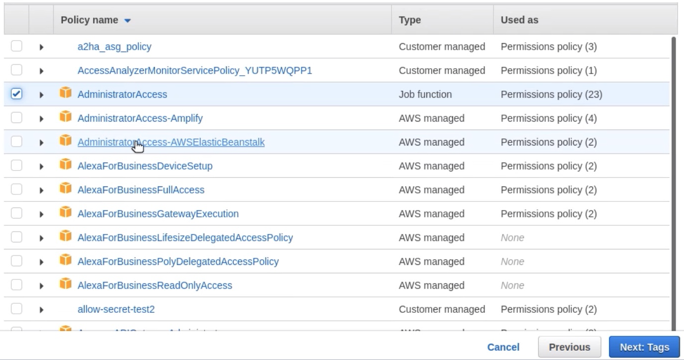
Task: Open the AdministratorAccess policy link
Action: (122, 94)
